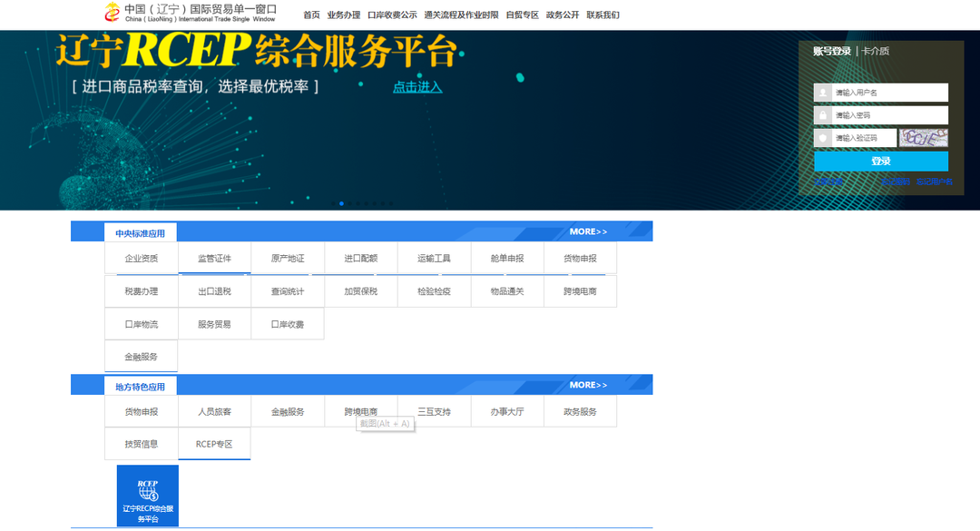Open the 运输工具 tile

coord(434,258)
